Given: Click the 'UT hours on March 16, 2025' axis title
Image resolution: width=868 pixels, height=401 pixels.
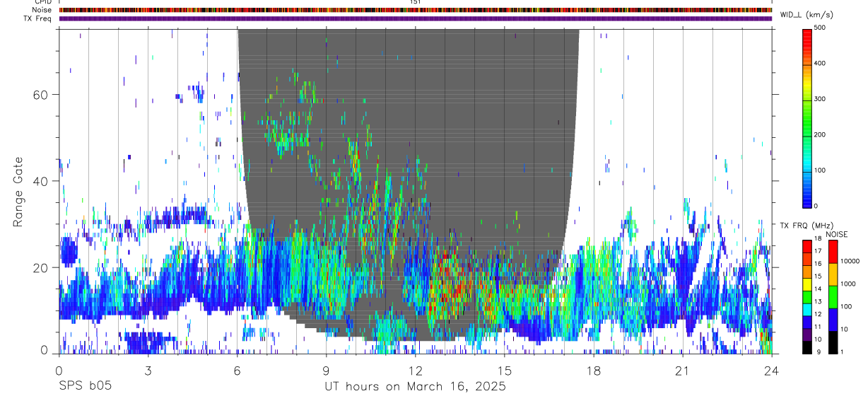Looking at the screenshot, I should 415,387.
